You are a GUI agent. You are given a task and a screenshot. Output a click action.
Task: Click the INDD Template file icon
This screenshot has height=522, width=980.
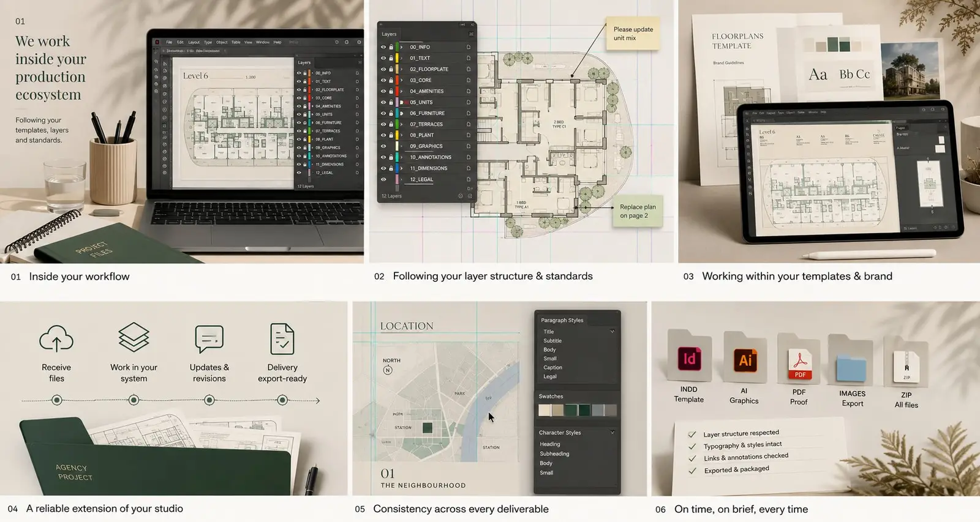coord(690,357)
